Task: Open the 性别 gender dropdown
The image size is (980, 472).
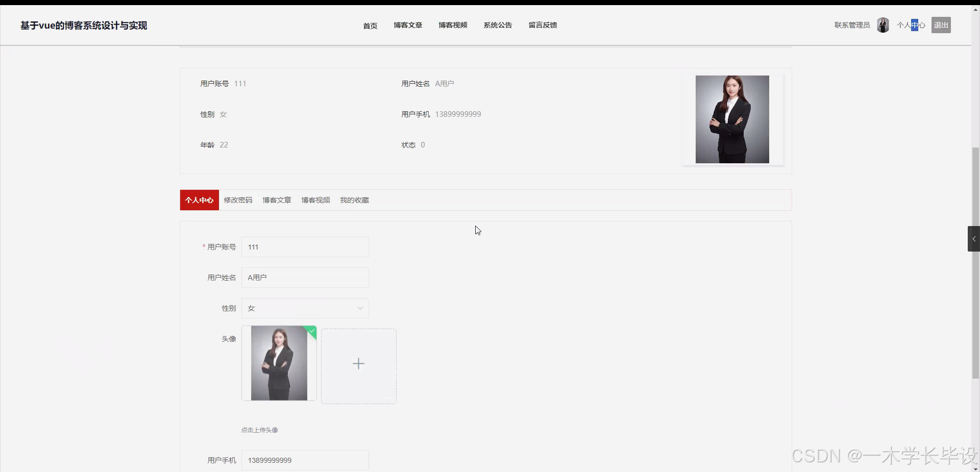Action: (305, 308)
